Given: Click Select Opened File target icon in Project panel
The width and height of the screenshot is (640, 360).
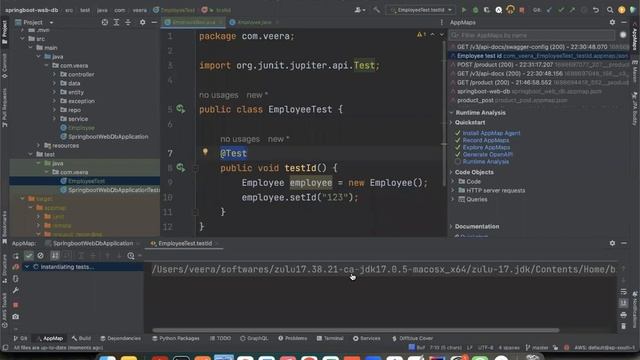Looking at the screenshot, I should pyautogui.click(x=105, y=22).
